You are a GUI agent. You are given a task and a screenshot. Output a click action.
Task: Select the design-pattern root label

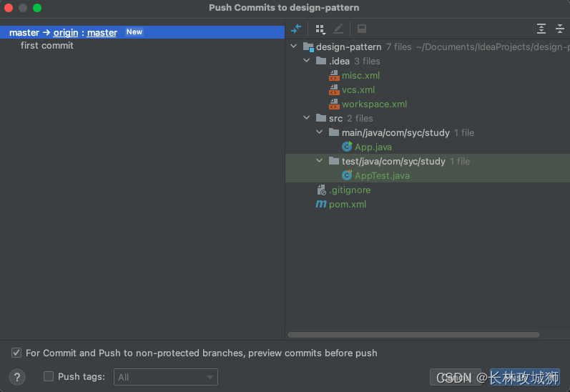point(348,47)
